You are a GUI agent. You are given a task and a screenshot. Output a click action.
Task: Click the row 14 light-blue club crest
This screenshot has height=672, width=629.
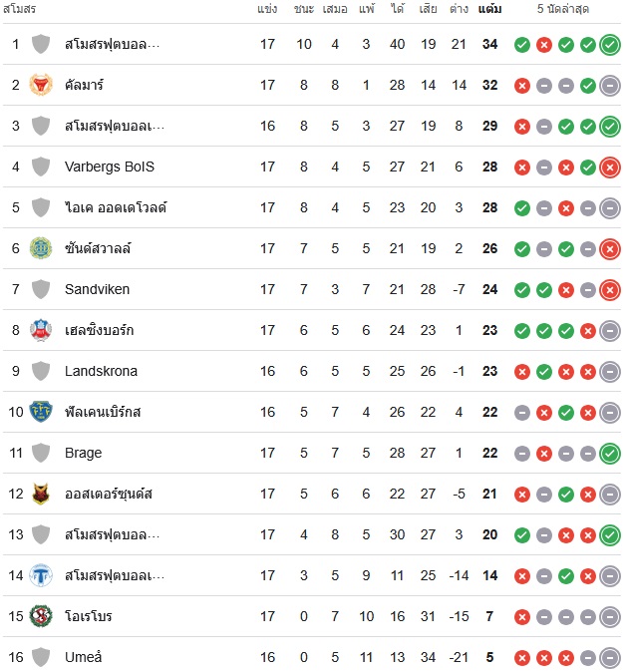point(41,575)
